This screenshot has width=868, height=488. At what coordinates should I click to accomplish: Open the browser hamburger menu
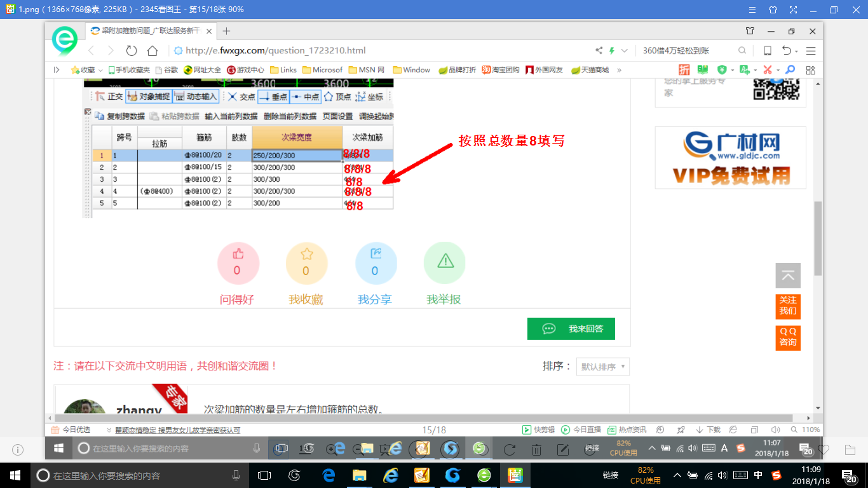tap(811, 51)
